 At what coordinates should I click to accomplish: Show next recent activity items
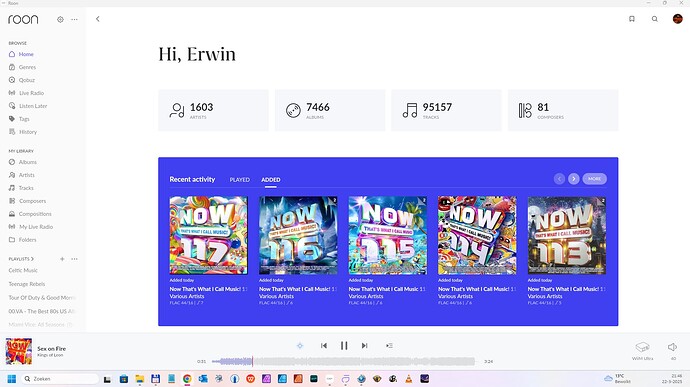[x=573, y=179]
